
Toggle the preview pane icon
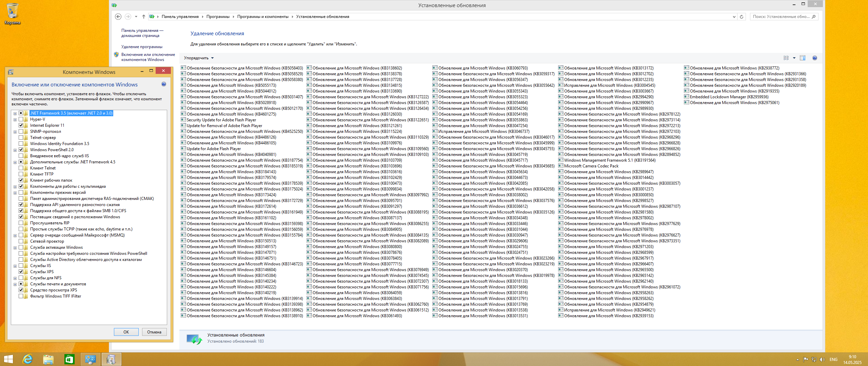coord(803,58)
